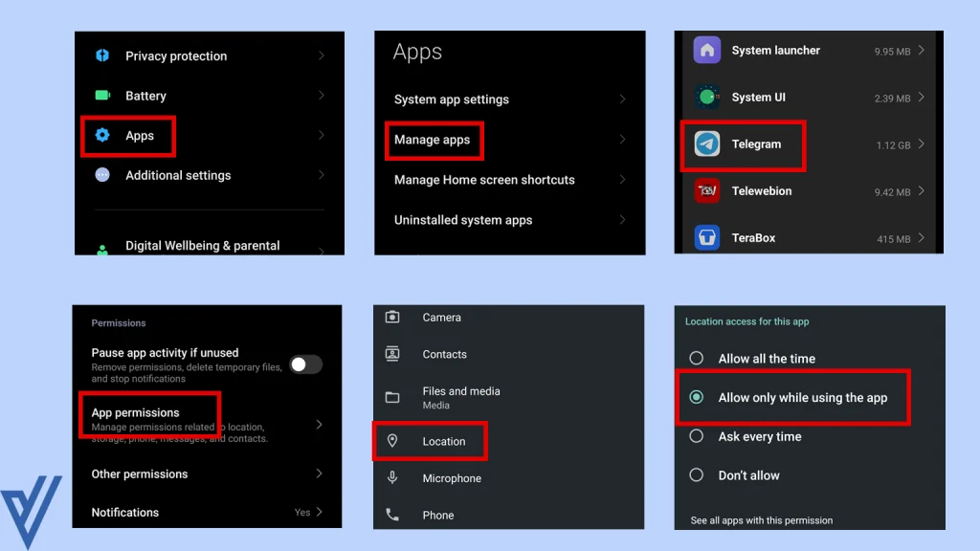Select Don't allow radio button
This screenshot has height=551, width=980.
pyautogui.click(x=697, y=474)
